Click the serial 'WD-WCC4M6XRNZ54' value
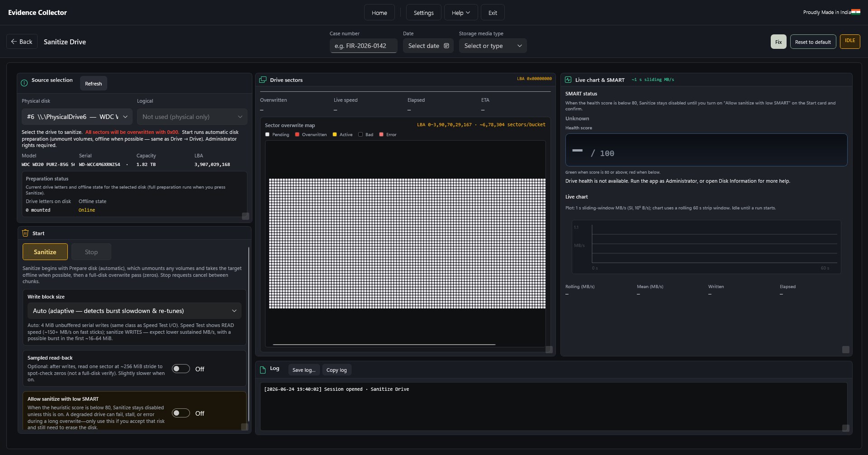Screen dimensions: 868x455 coord(100,165)
